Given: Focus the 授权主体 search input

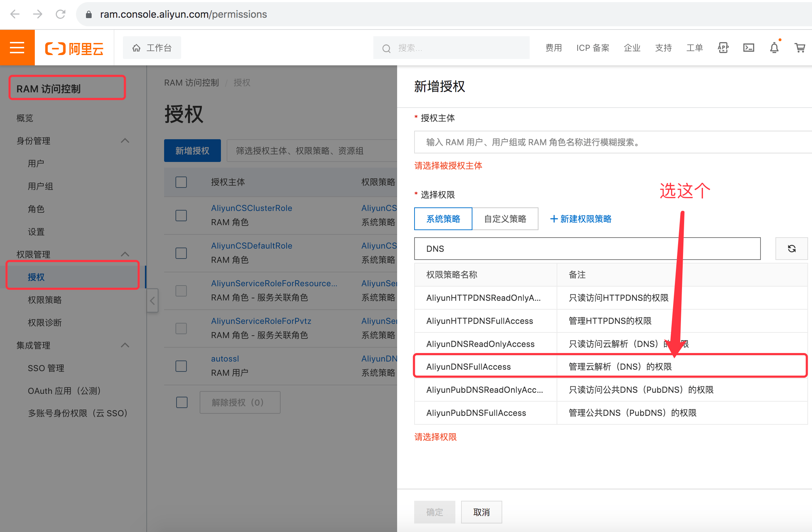Looking at the screenshot, I should (x=613, y=142).
